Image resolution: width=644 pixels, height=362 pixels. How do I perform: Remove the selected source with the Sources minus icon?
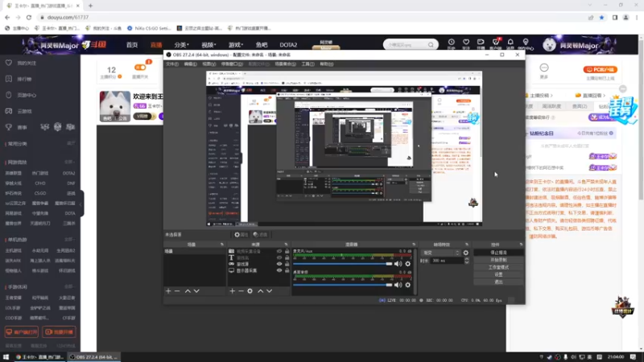(241, 291)
